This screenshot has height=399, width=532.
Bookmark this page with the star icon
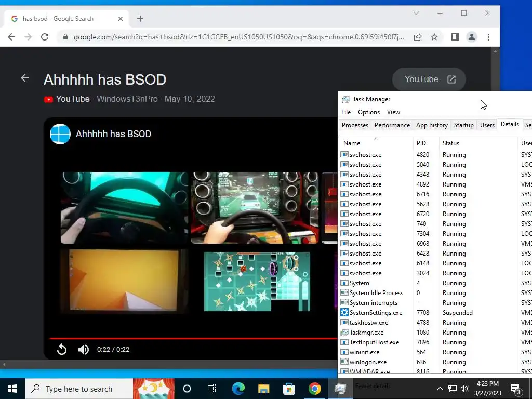click(434, 37)
